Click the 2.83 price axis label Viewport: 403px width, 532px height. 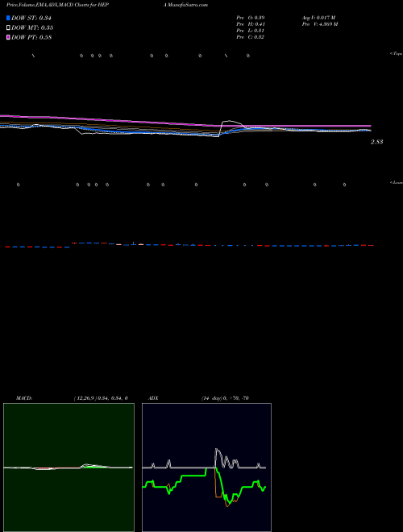(x=376, y=142)
